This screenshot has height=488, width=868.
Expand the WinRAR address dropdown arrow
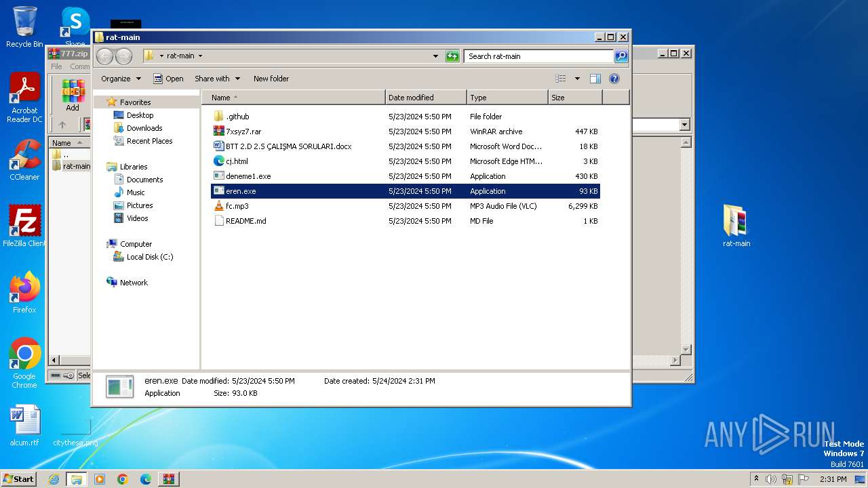(684, 125)
